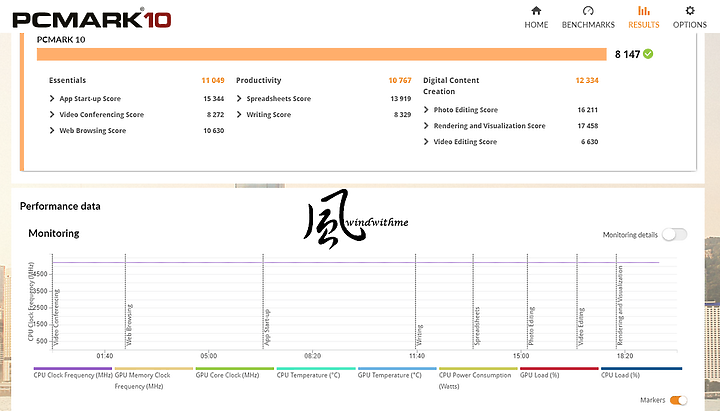Image resolution: width=720 pixels, height=411 pixels.
Task: Toggle GPU Load legend entry
Action: [559, 373]
